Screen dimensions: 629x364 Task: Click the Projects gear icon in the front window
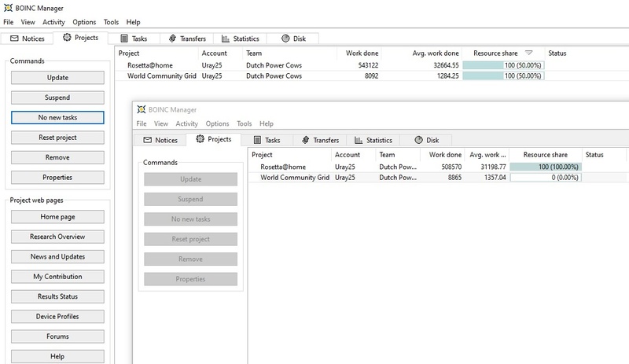point(200,139)
